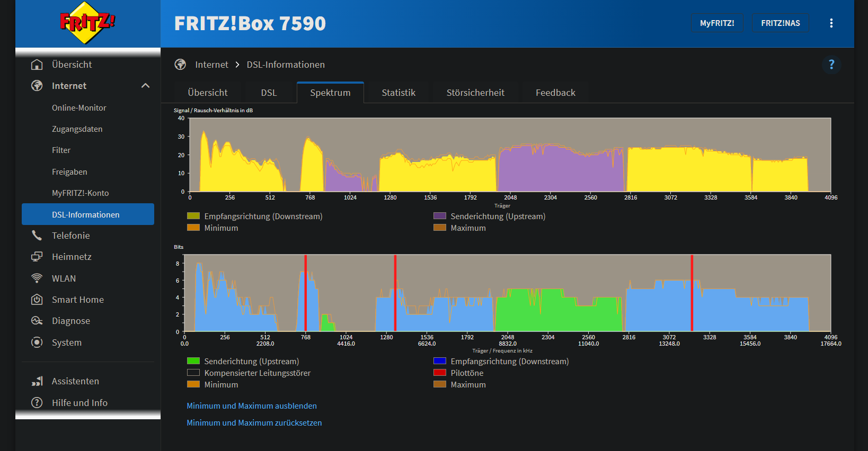Click the globe icon in breadcrumb
Viewport: 868px width, 451px height.
[x=181, y=65]
